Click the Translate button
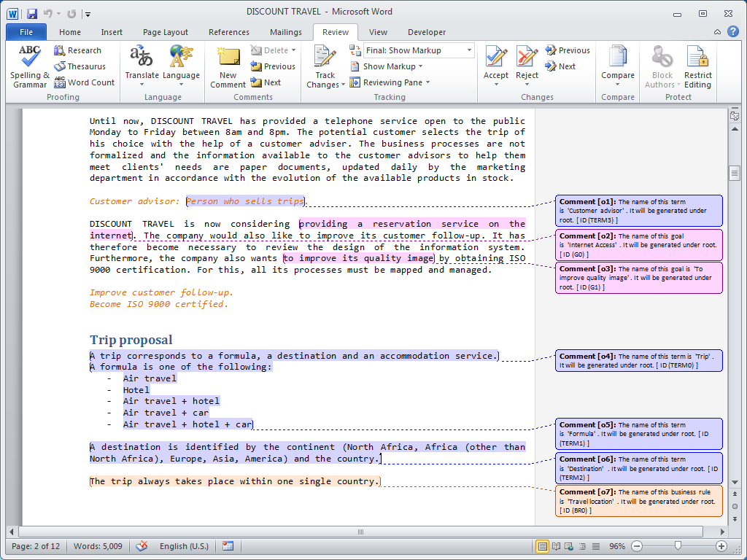 coord(142,66)
